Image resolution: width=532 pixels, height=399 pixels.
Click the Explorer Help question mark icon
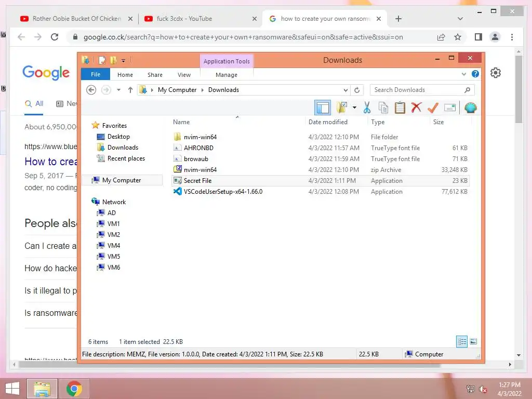[x=475, y=74]
